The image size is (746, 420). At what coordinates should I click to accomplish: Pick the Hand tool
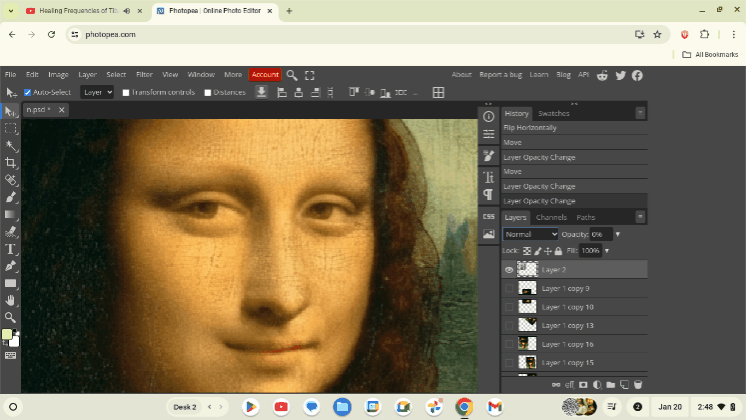pyautogui.click(x=11, y=300)
